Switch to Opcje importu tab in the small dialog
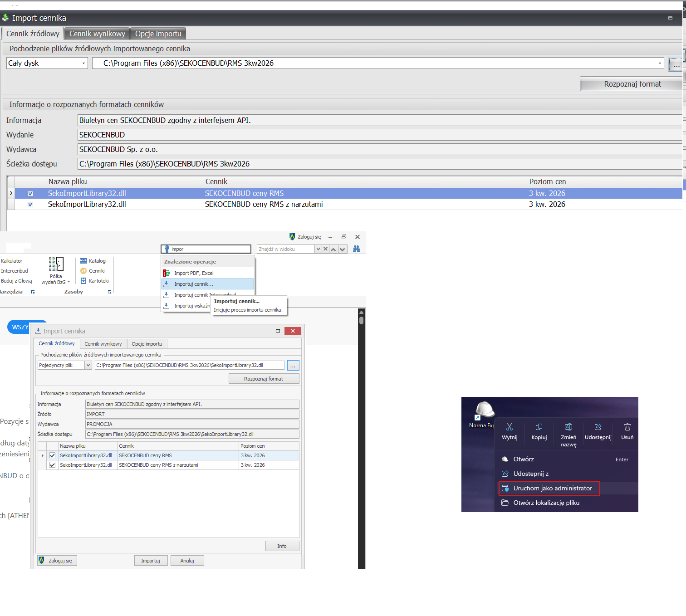This screenshot has width=686, height=616. click(147, 344)
